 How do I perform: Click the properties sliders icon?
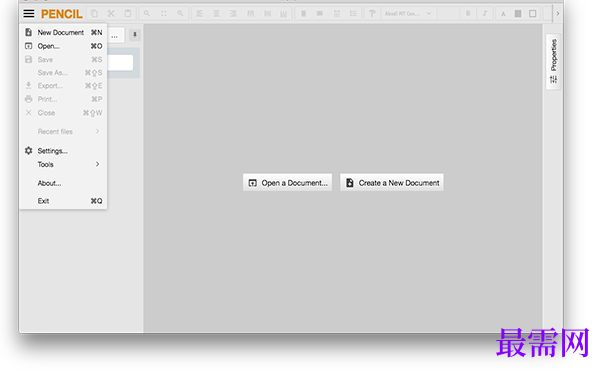point(554,79)
